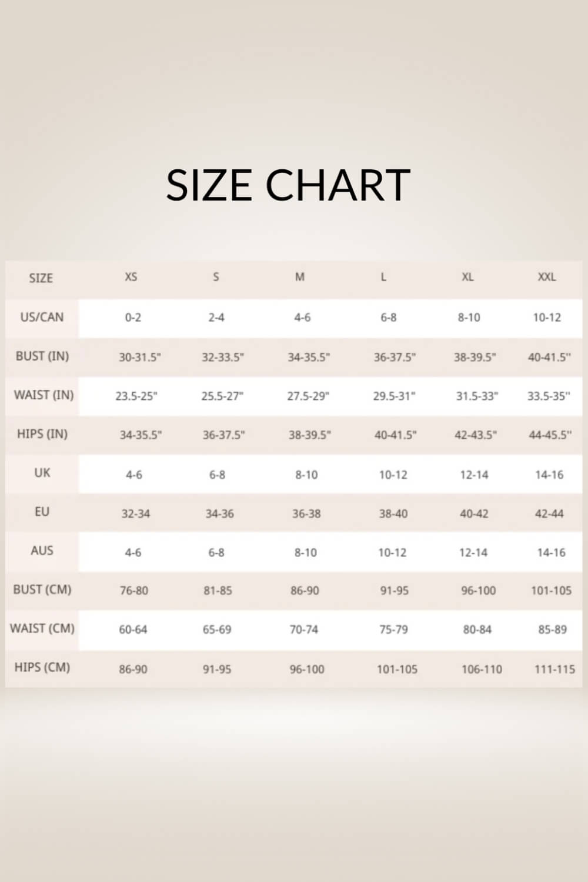
Task: Select the US/CAN 0-2 cell
Action: [133, 318]
